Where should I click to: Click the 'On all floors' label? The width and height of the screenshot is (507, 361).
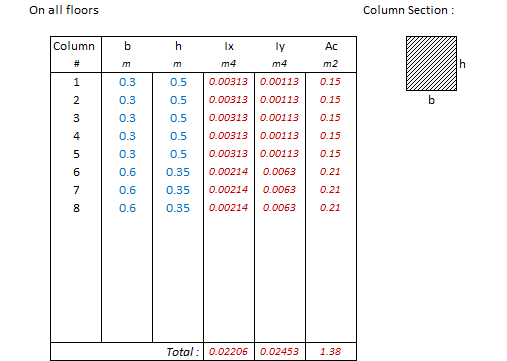(x=64, y=10)
